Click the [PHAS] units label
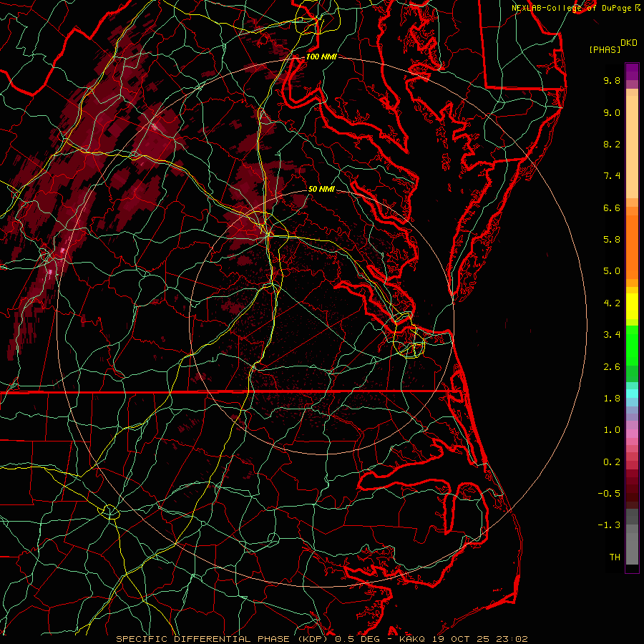The width and height of the screenshot is (644, 644). (x=605, y=49)
